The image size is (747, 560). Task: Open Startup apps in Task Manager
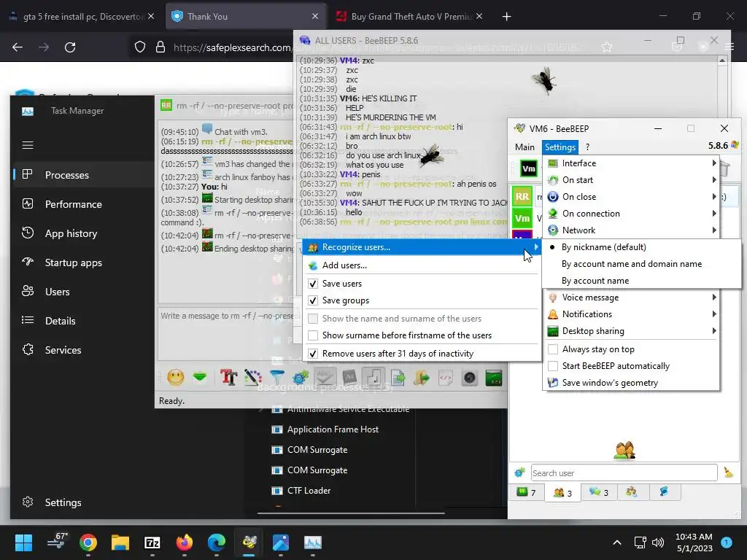point(83,262)
